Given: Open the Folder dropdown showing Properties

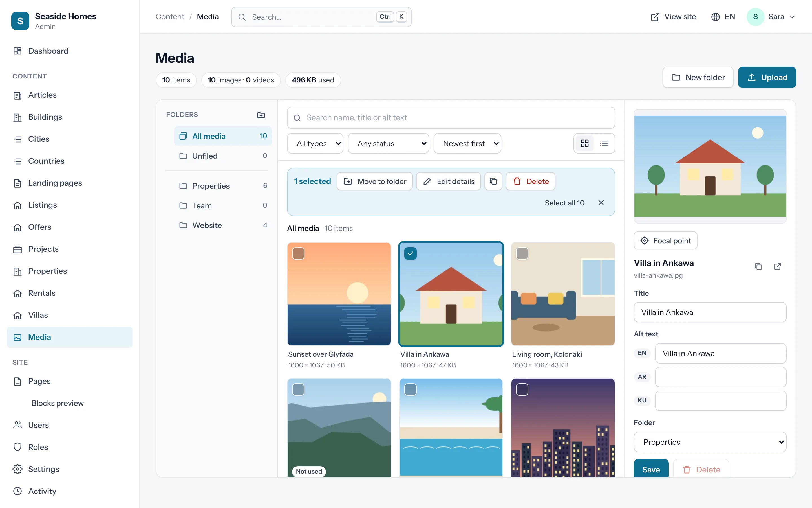Looking at the screenshot, I should pyautogui.click(x=710, y=442).
